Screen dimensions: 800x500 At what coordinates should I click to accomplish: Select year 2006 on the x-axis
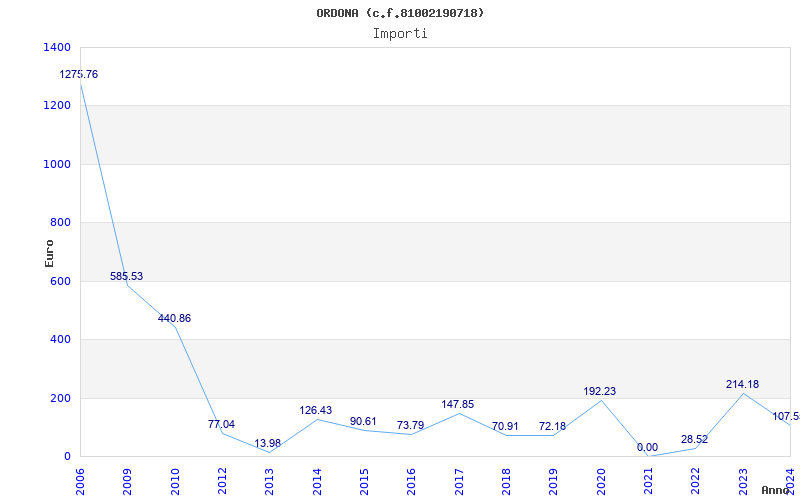[80, 480]
